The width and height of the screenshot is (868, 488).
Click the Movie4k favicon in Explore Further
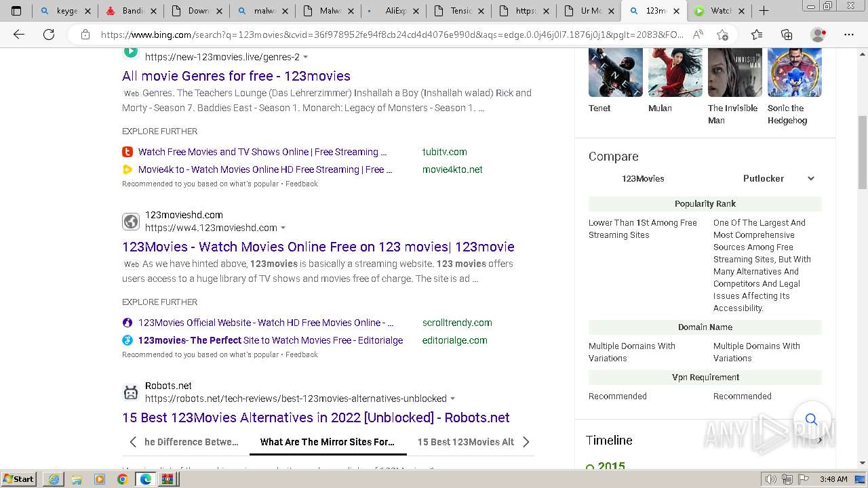[127, 169]
